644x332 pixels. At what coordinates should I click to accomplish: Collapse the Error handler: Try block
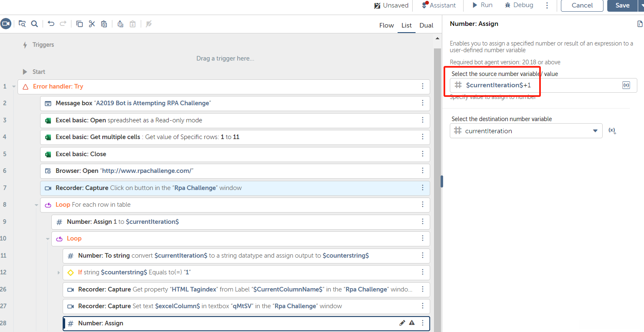14,86
